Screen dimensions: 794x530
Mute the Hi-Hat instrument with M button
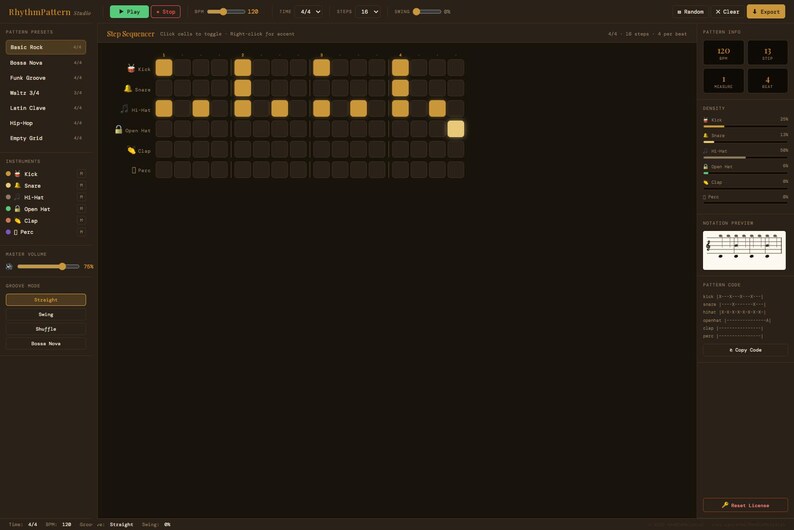coord(81,197)
